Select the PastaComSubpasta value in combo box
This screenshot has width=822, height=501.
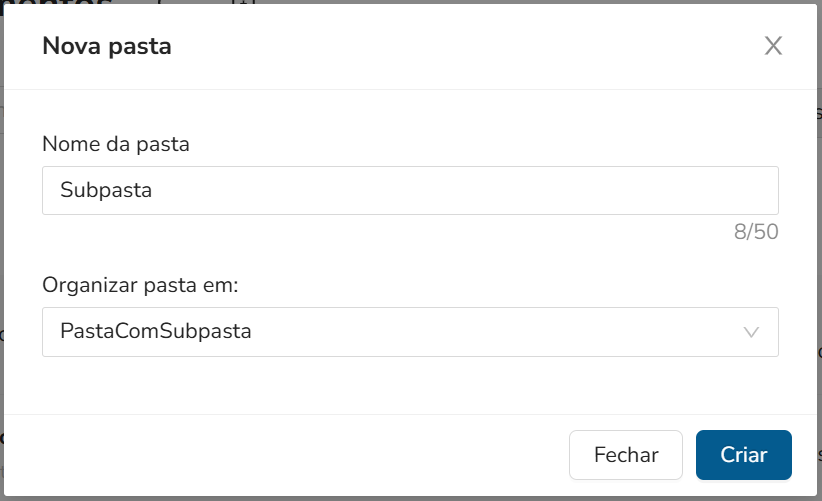click(x=156, y=331)
